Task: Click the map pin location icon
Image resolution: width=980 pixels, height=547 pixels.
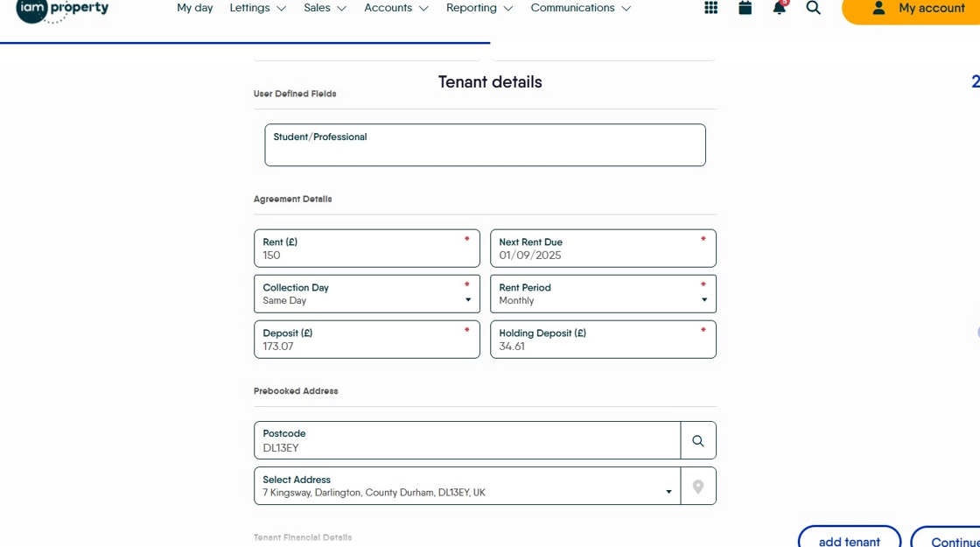Action: click(x=697, y=487)
